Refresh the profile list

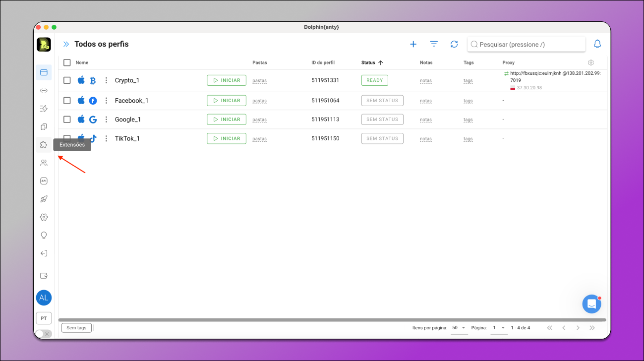click(454, 44)
